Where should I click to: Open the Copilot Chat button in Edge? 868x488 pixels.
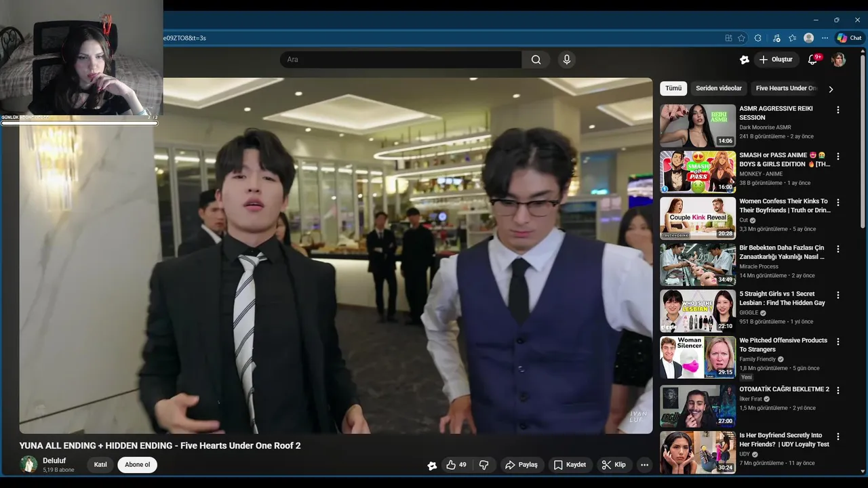pyautogui.click(x=849, y=38)
